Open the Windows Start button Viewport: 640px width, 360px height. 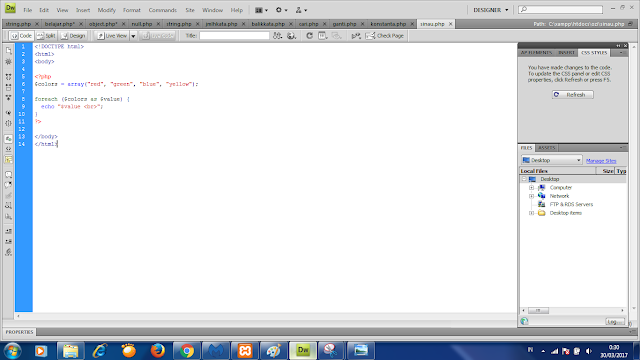point(12,351)
